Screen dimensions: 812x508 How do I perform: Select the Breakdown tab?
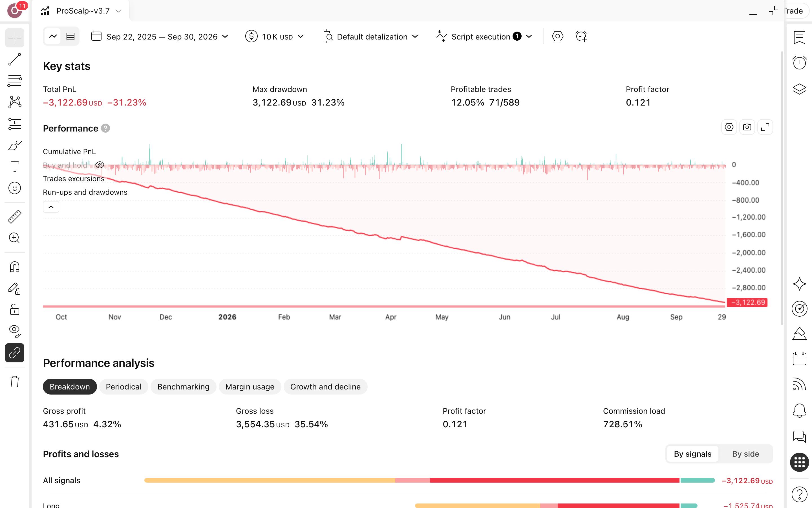[x=70, y=387]
